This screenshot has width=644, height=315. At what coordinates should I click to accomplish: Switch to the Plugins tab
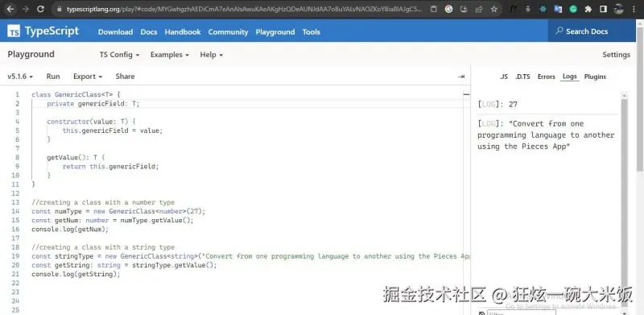[595, 77]
